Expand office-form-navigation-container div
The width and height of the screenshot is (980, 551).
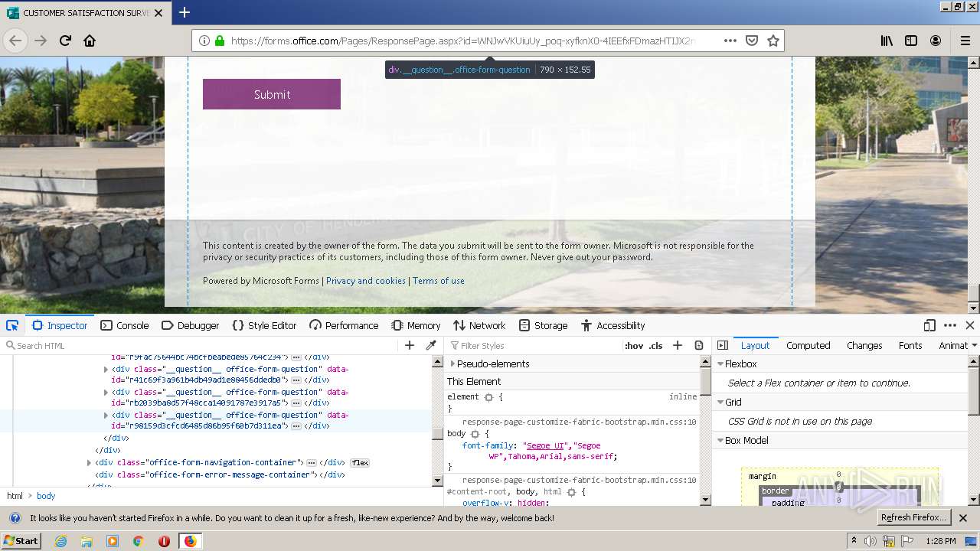click(x=90, y=462)
